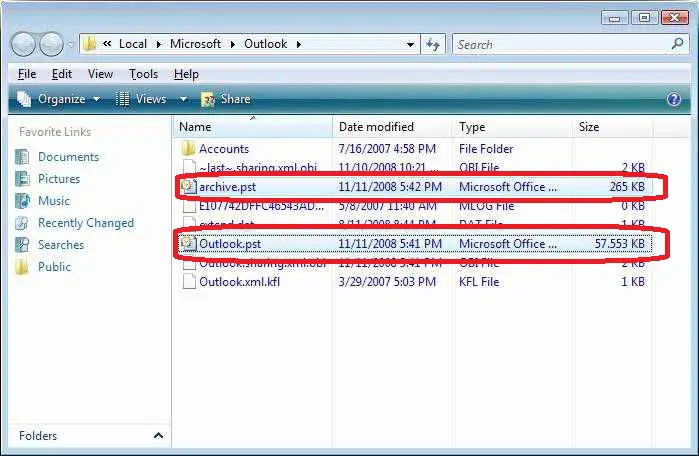Refresh the folder with the refresh icon
699x456 pixels.
click(x=433, y=44)
